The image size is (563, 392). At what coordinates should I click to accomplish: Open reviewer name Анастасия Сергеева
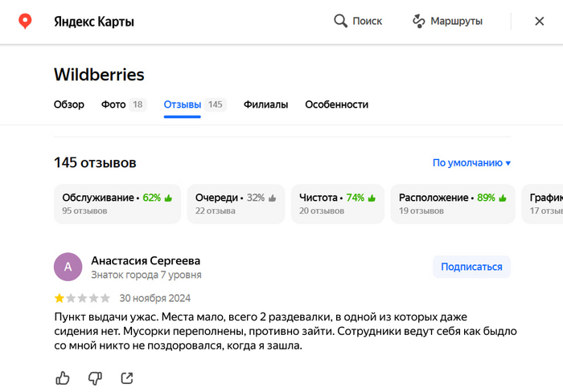click(x=146, y=260)
